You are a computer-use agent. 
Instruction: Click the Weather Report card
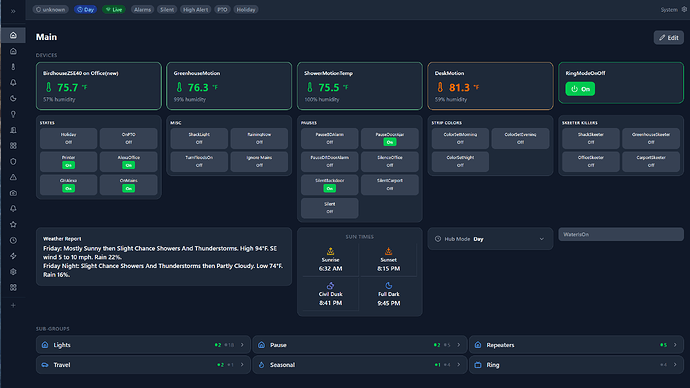(164, 256)
